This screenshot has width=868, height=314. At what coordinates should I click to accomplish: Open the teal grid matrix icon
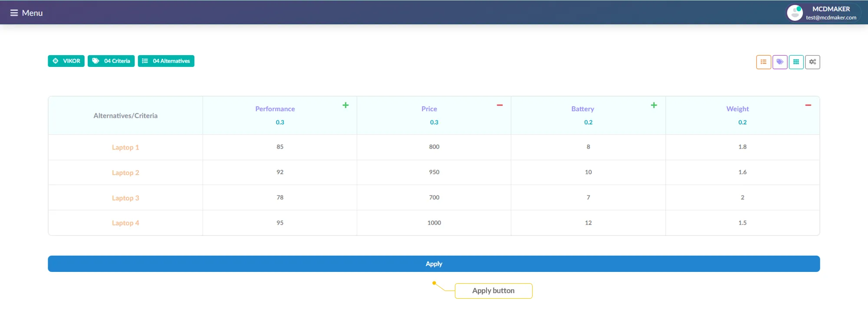coord(796,62)
